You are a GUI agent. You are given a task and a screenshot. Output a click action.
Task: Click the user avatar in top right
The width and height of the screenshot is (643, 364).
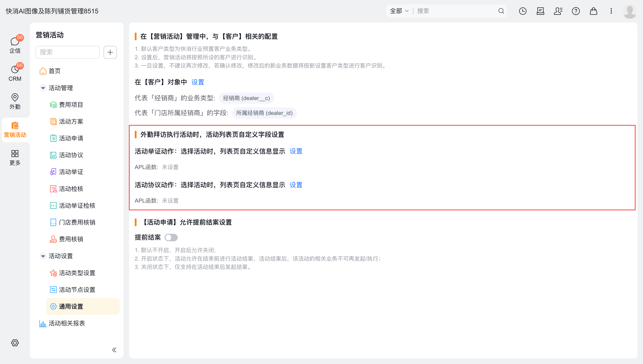click(630, 11)
